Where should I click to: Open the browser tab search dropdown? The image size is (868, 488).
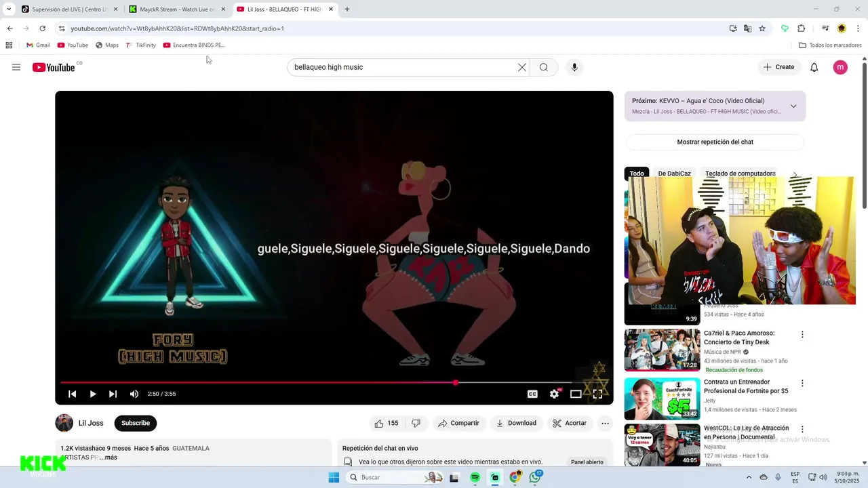(x=9, y=9)
